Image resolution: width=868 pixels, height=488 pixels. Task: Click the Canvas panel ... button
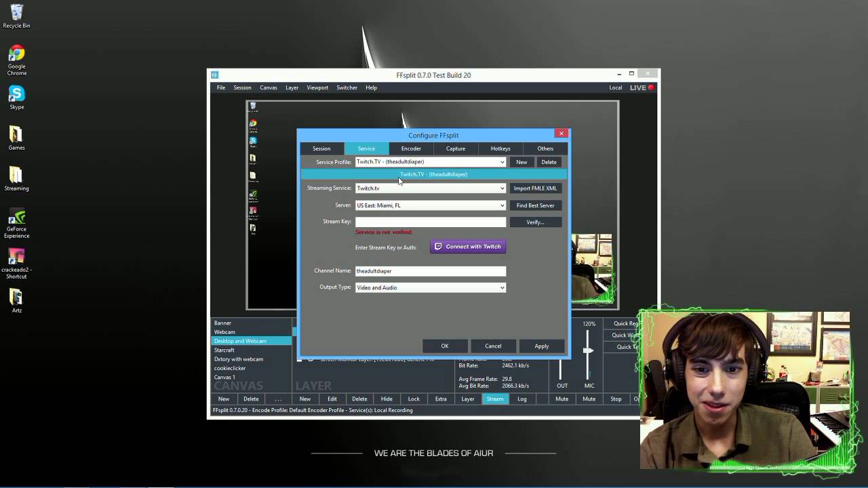pos(278,399)
